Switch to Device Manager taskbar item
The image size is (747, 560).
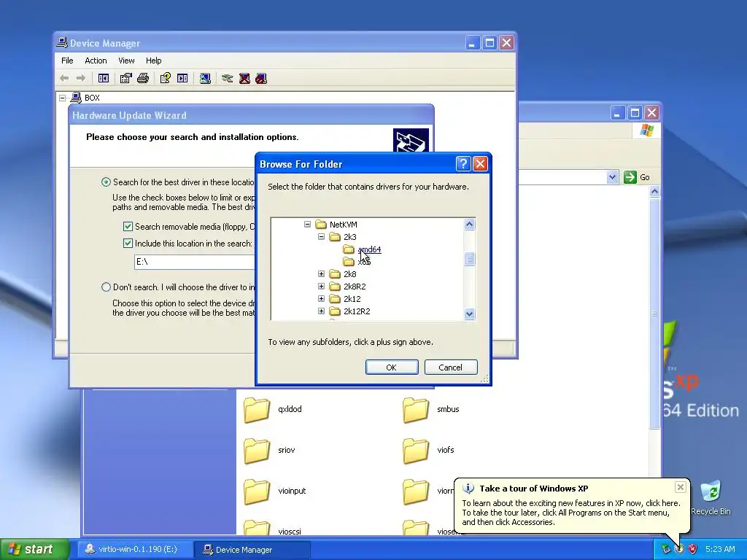tap(252, 550)
